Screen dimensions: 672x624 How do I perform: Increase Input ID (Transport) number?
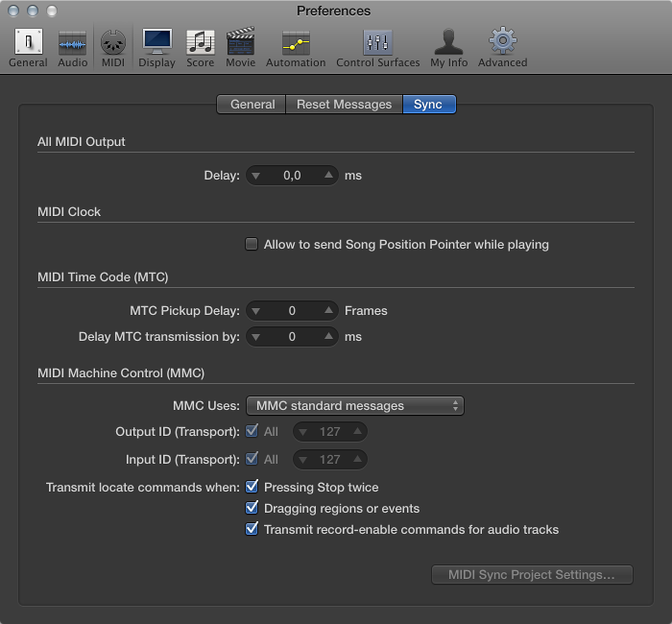[357, 459]
